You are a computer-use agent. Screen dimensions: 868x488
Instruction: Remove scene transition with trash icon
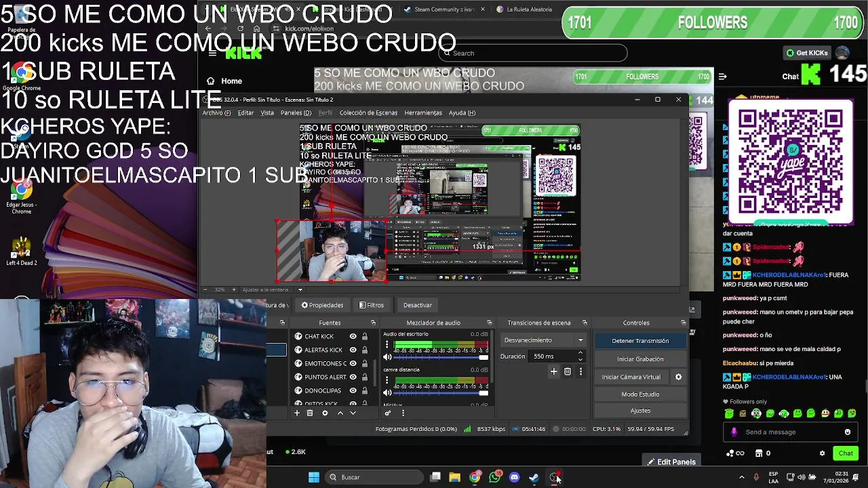click(x=568, y=371)
